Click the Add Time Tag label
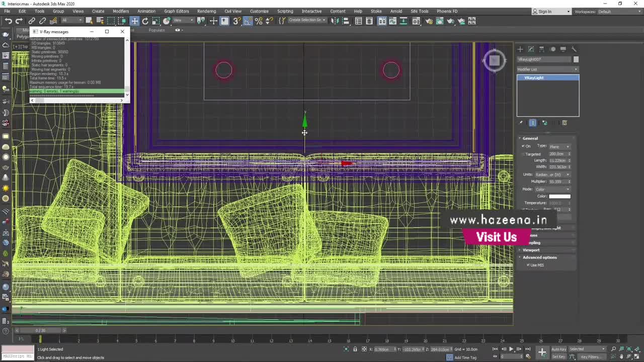The height and width of the screenshot is (362, 644). click(465, 357)
